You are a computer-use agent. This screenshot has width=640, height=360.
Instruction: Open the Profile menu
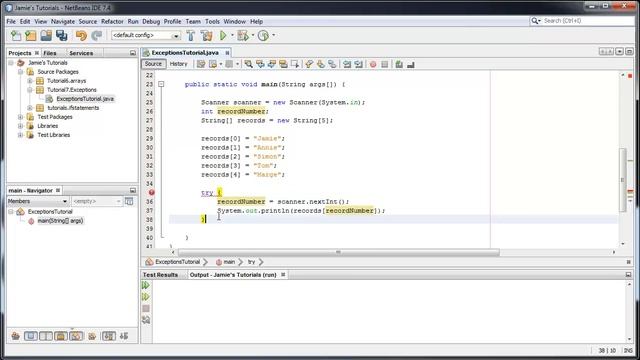click(172, 22)
